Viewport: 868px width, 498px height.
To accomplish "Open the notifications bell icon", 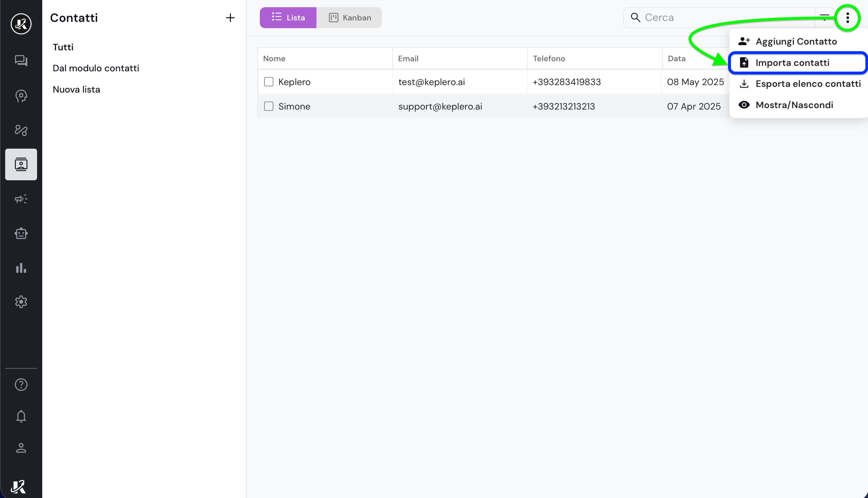I will pyautogui.click(x=21, y=416).
